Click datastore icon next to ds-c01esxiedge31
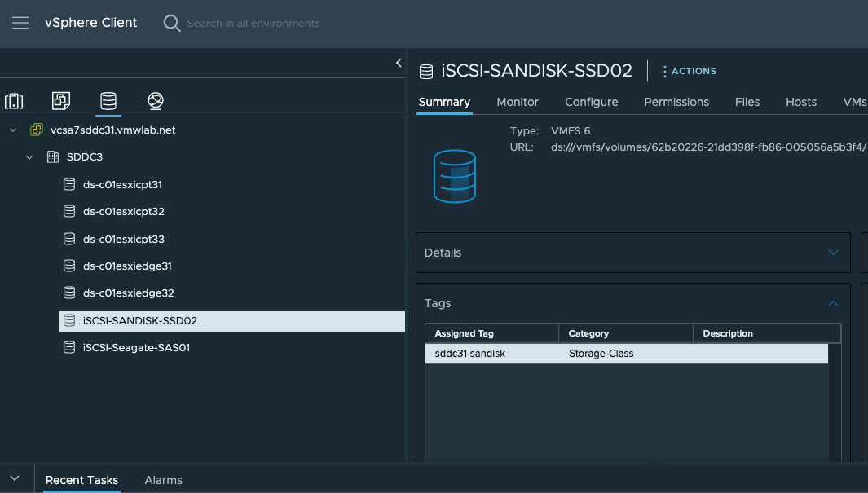 pos(69,266)
